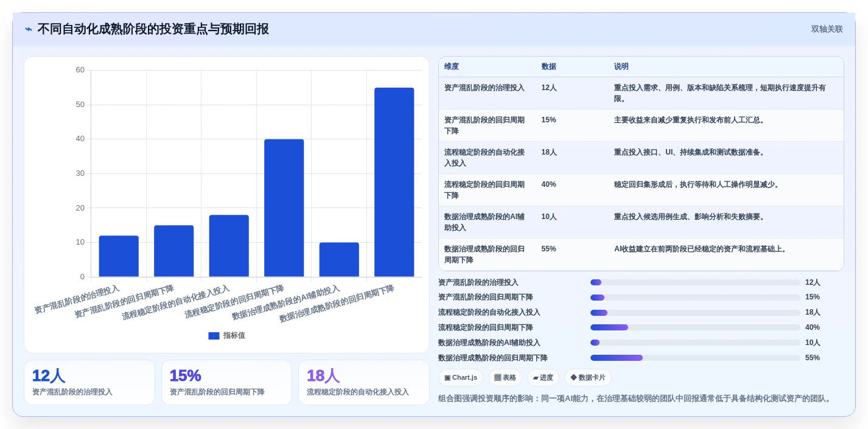Select the 表格 tag chip
Viewport: 868px width, 429px height.
[505, 377]
